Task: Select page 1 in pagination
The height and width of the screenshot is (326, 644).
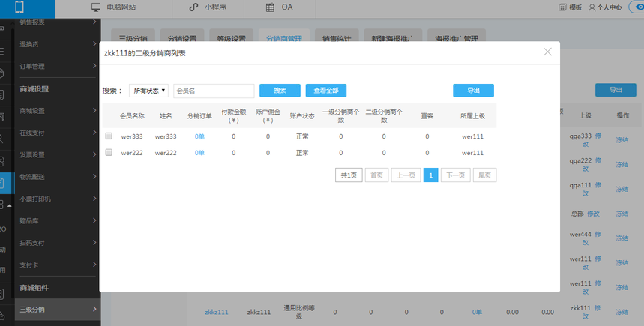Action: point(430,175)
